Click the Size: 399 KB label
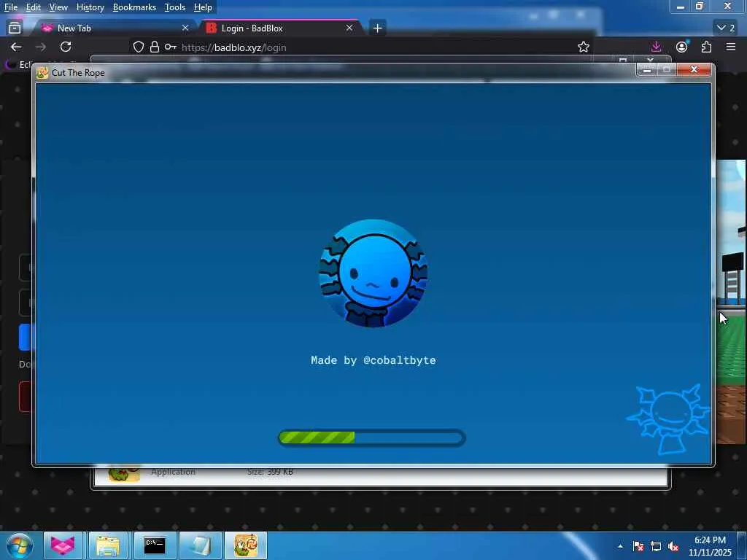This screenshot has width=747, height=560. pos(270,472)
